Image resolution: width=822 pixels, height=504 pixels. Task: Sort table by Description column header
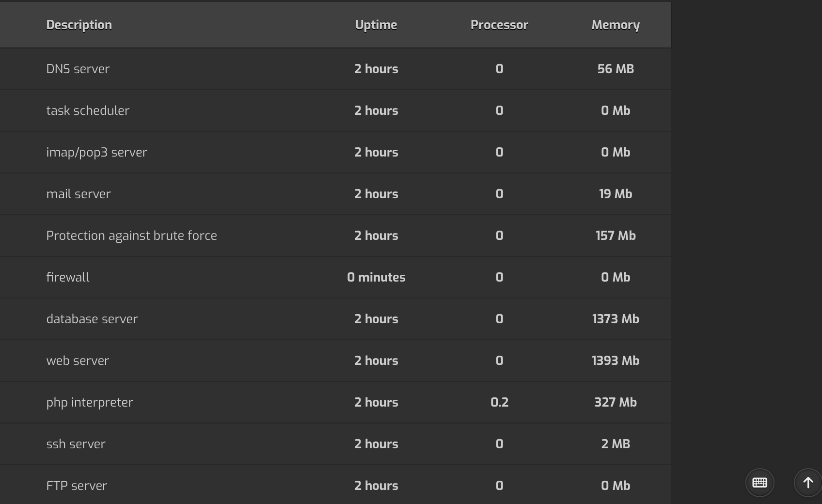click(79, 25)
